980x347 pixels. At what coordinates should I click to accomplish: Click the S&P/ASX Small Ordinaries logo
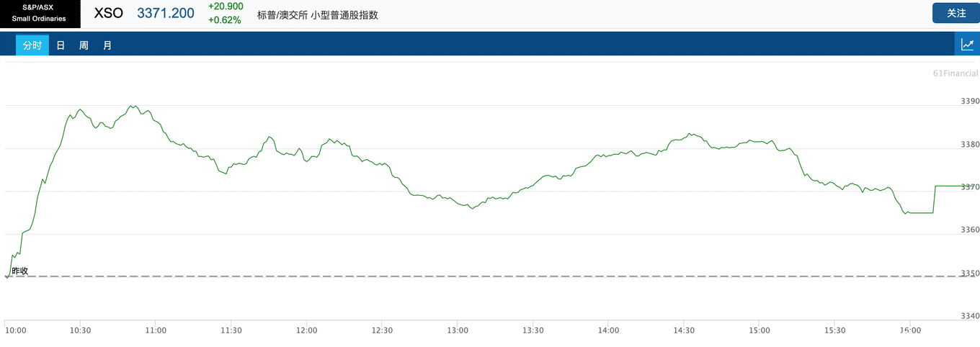(40, 14)
